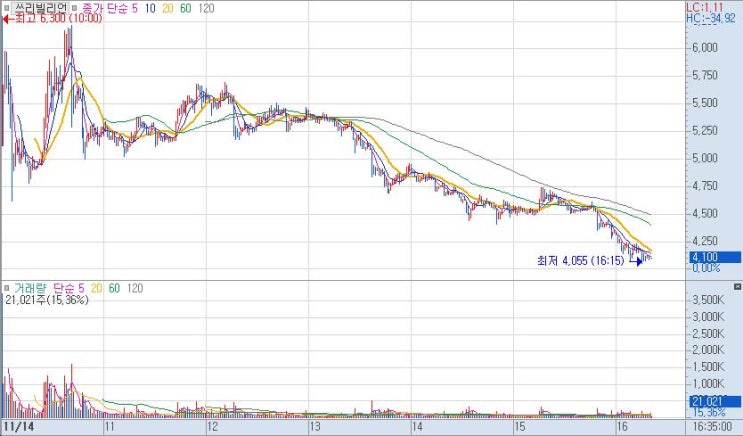Click the 10-period price moving average legend
Screen dimensions: 743x436
click(150, 8)
